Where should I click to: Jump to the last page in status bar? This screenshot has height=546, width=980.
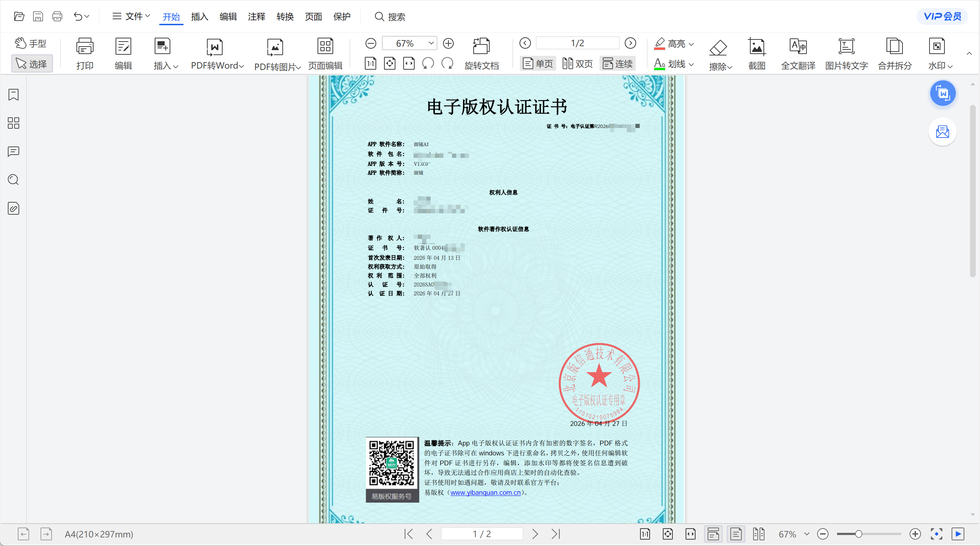(x=556, y=534)
